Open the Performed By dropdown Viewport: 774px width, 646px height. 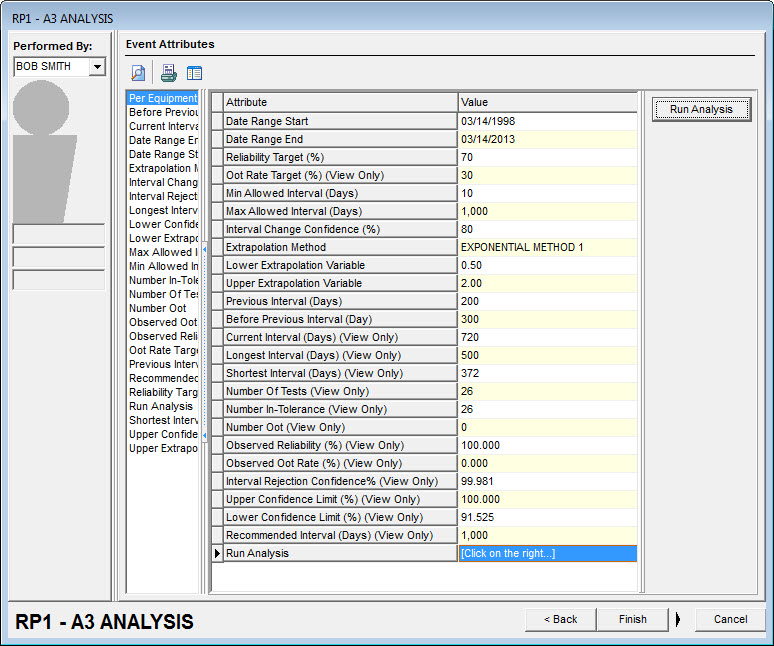click(97, 67)
